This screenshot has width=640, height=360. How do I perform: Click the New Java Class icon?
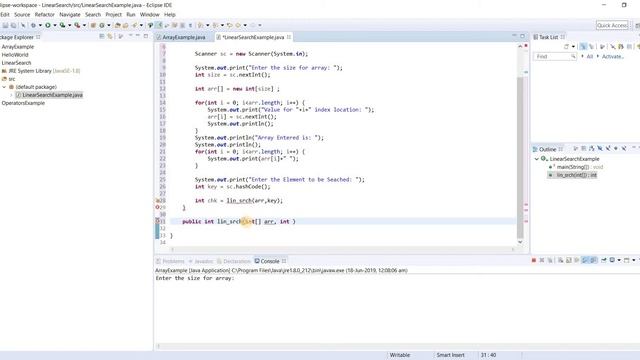coord(102,25)
